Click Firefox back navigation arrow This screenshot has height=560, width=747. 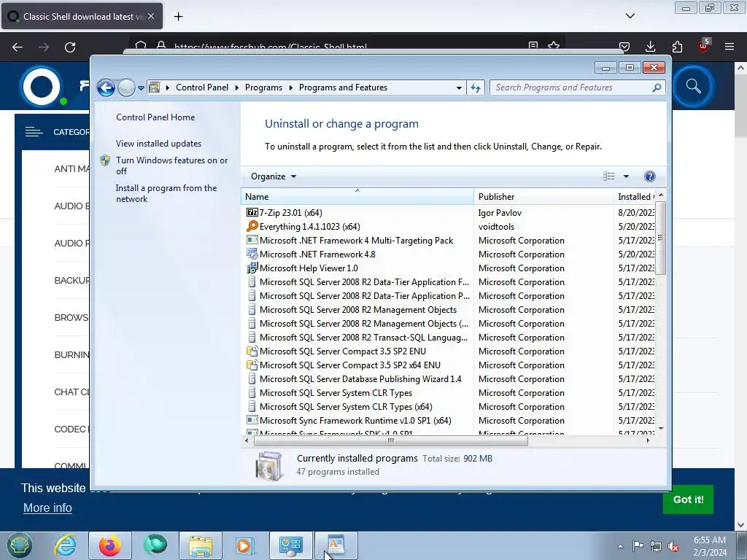tap(18, 47)
